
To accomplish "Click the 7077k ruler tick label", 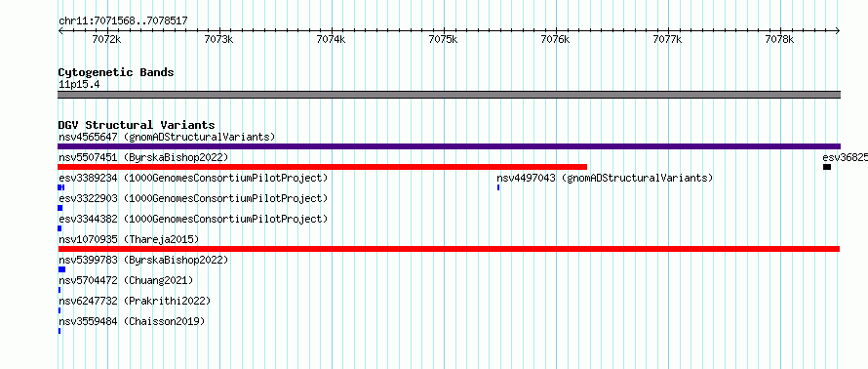I will (668, 40).
